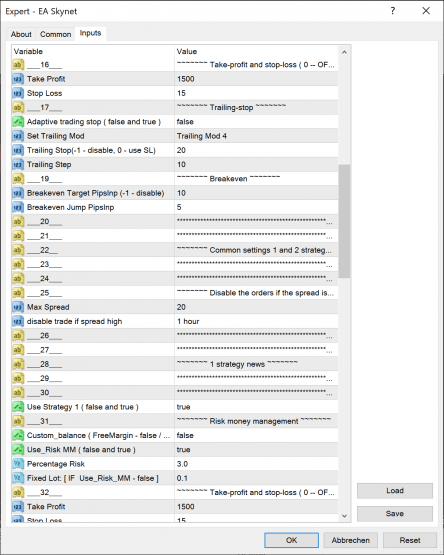Viewport: 444px width, 555px height.
Task: Edit the Breakeven Jump PipsInp value 5
Action: tap(256, 207)
